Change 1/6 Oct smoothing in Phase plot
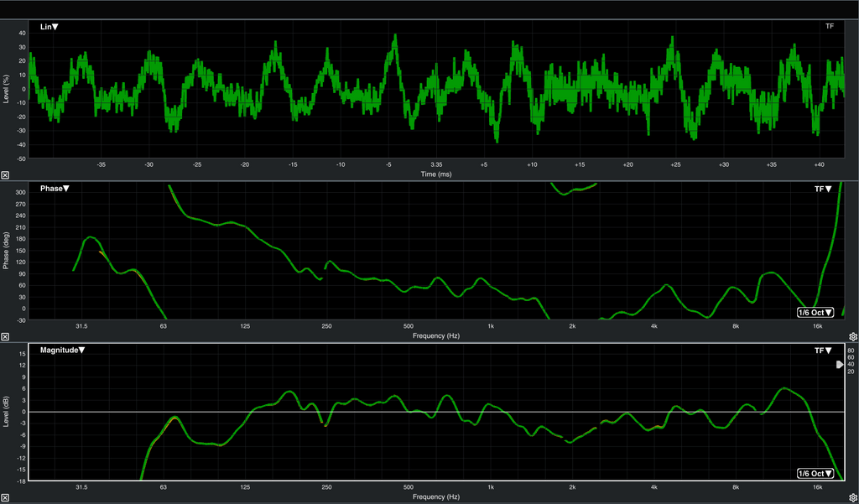Screen dimensions: 859x504 [815, 313]
